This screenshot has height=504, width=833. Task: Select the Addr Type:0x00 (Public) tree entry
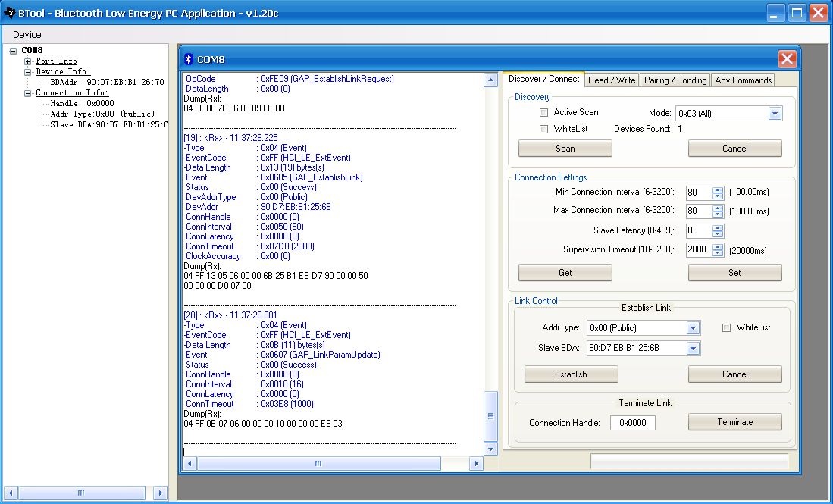(102, 114)
